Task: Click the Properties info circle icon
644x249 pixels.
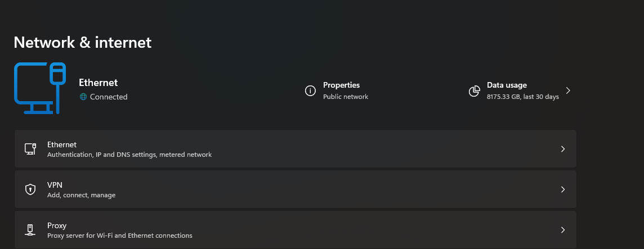Action: [310, 90]
